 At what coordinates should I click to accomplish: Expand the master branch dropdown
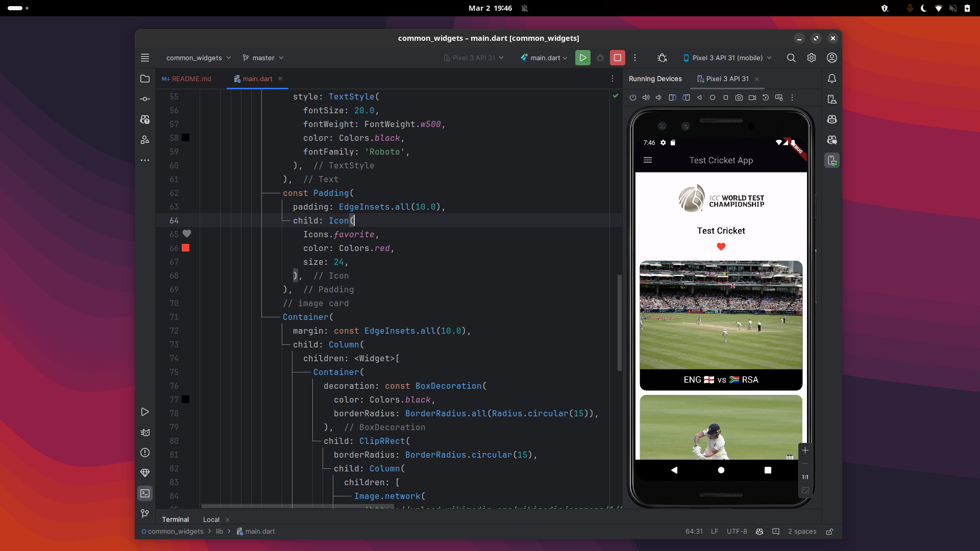click(263, 58)
